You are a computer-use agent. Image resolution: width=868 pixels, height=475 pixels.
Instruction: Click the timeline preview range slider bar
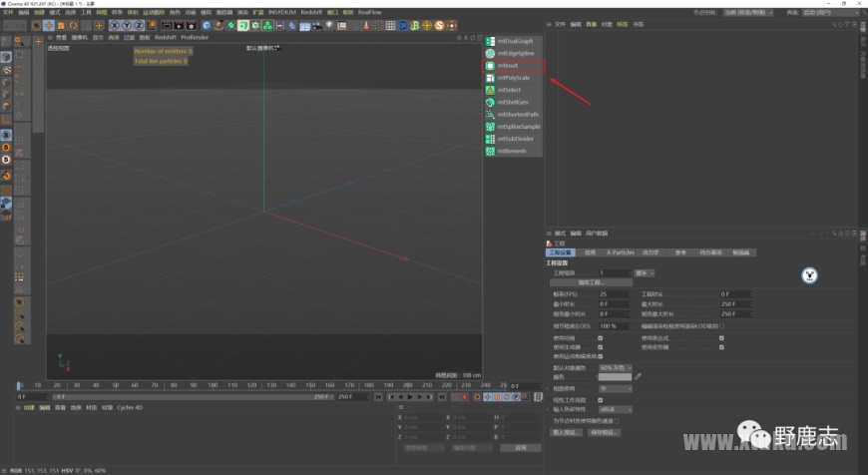[x=194, y=397]
